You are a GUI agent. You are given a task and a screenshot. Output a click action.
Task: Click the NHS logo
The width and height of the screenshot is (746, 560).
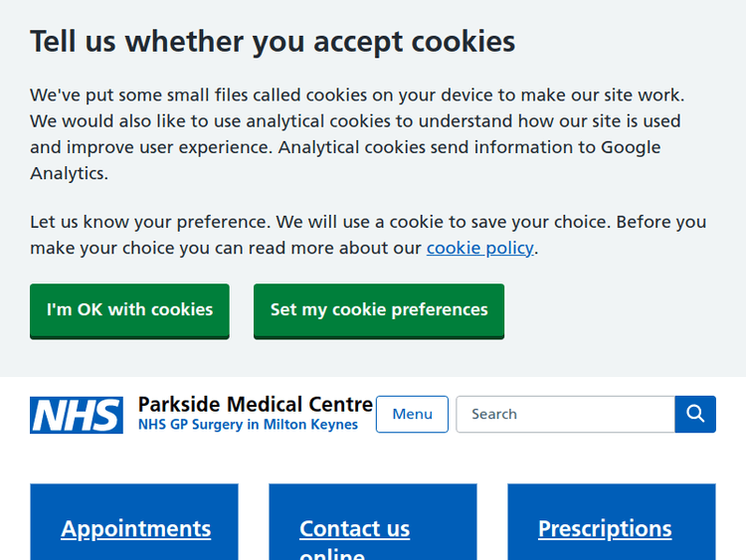coord(77,415)
